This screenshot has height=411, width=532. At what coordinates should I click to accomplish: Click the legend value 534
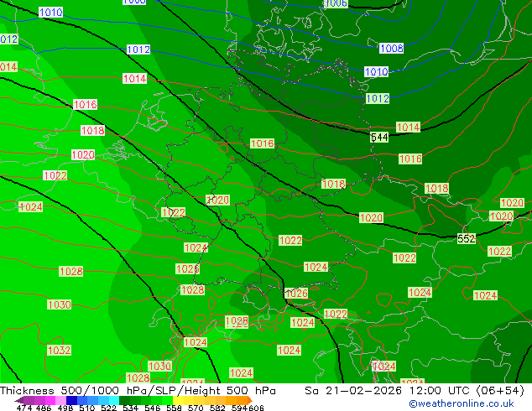(x=130, y=408)
